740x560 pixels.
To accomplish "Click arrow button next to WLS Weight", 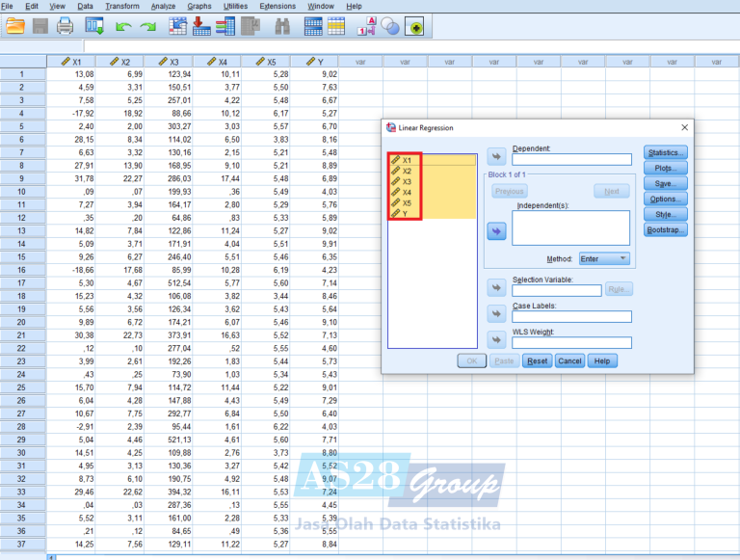I will pyautogui.click(x=496, y=340).
